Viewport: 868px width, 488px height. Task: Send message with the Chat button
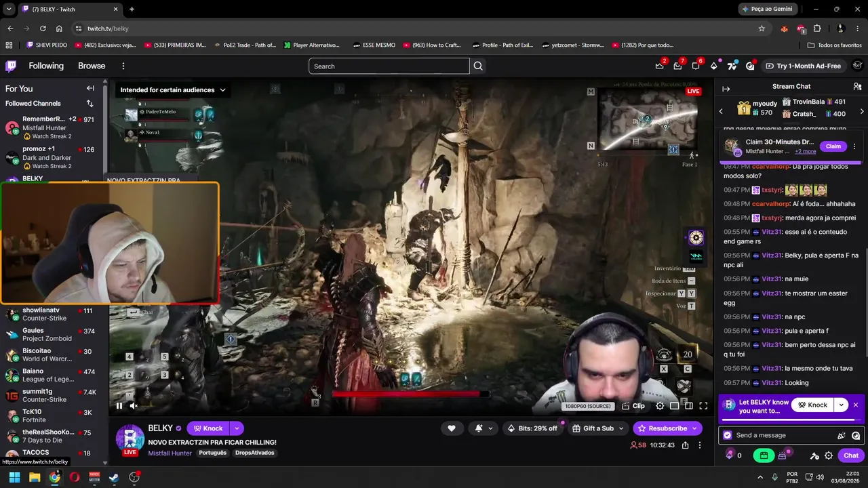pos(851,455)
